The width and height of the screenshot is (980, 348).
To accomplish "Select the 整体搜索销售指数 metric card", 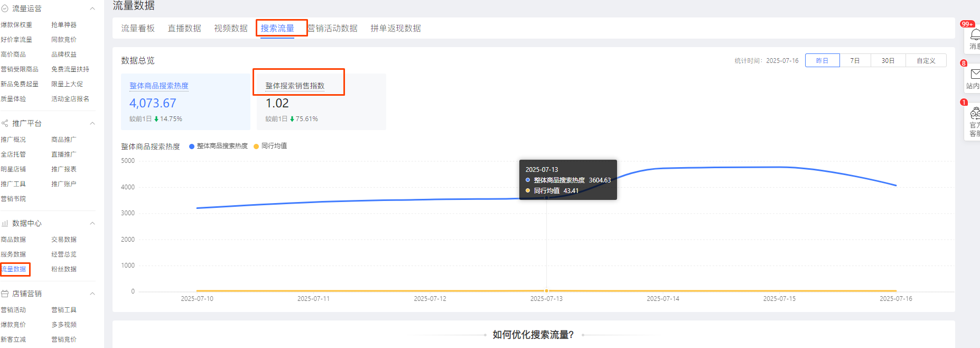I will [x=321, y=102].
